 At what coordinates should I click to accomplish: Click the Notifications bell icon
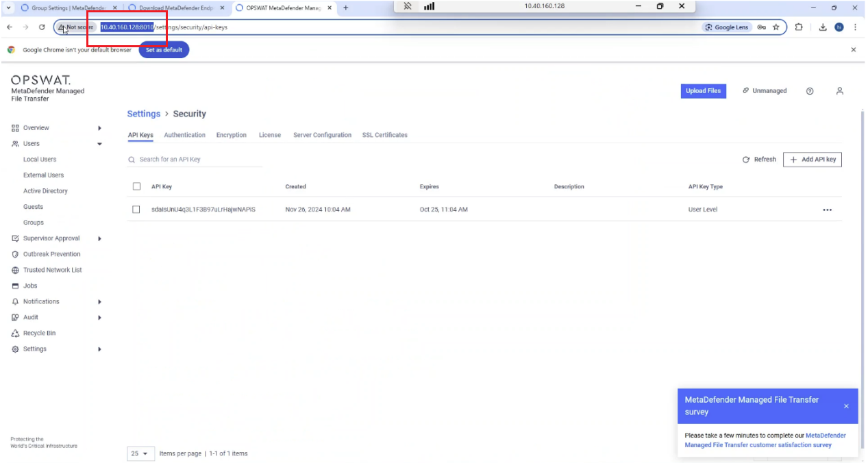point(15,301)
